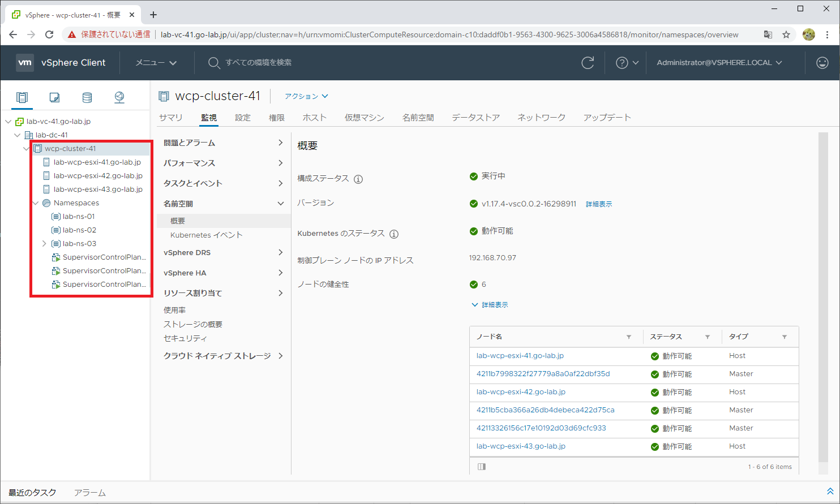Switch to the サマリ tab
This screenshot has width=840, height=504.
[x=171, y=118]
